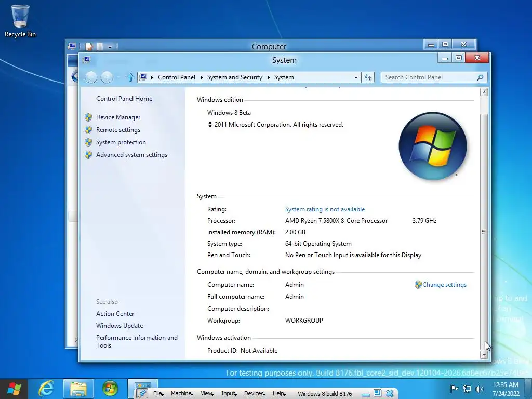This screenshot has height=399, width=532.
Task: Open the network tray icon
Action: point(467,389)
